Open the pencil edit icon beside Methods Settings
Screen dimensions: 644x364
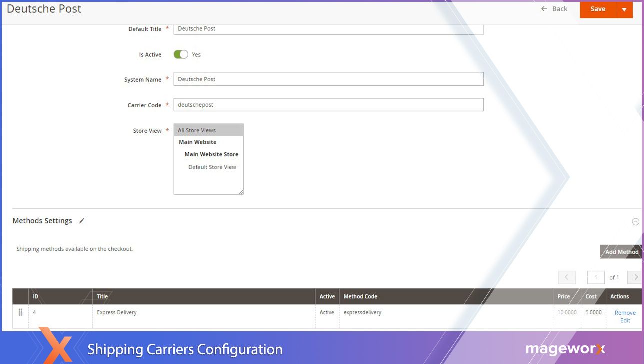pyautogui.click(x=81, y=220)
